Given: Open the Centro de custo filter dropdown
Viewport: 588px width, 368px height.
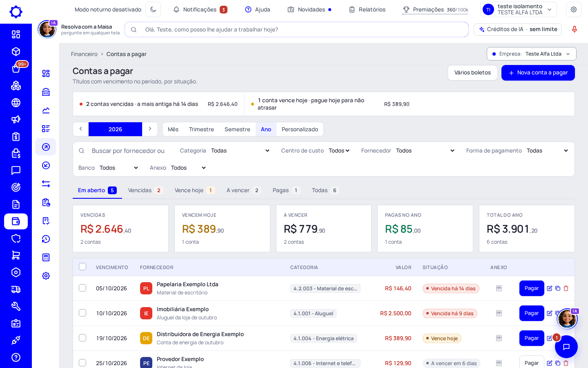Looking at the screenshot, I should pos(339,150).
